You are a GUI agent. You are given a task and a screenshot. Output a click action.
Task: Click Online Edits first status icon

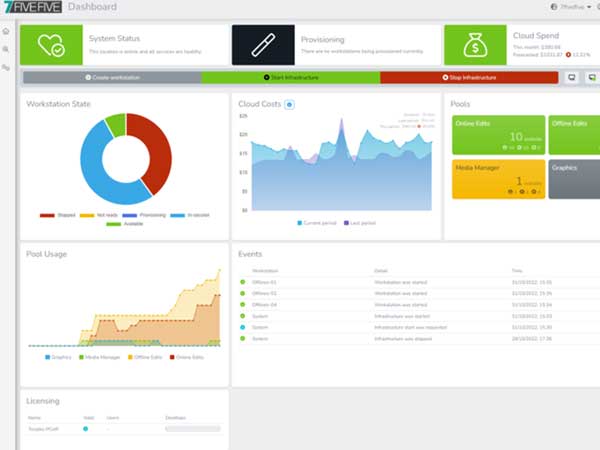tap(505, 147)
